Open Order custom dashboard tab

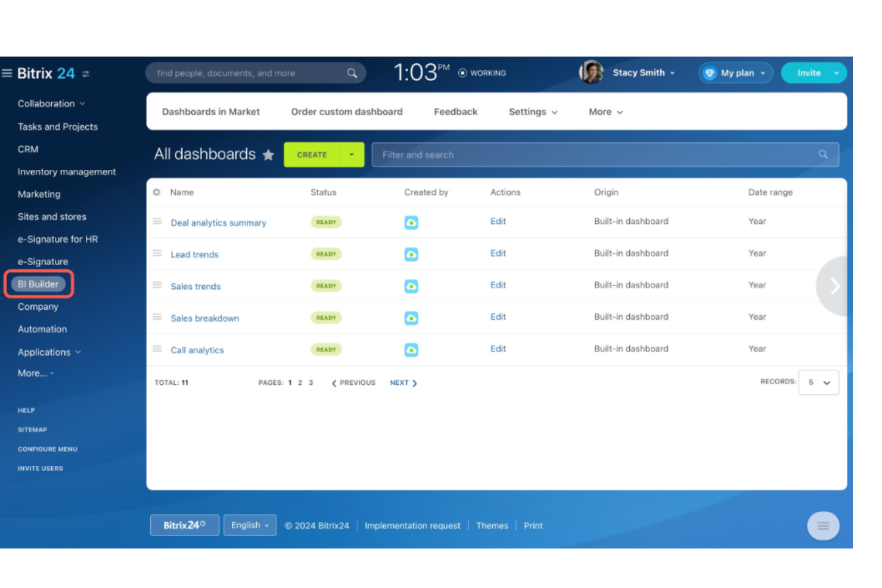[x=347, y=112]
